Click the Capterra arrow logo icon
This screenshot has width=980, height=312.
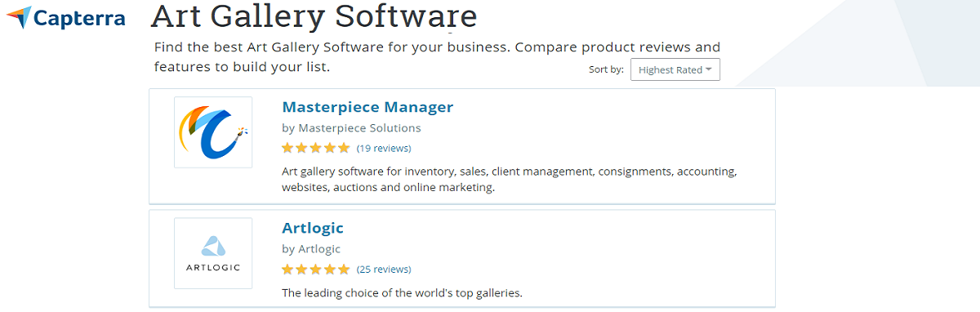click(18, 17)
